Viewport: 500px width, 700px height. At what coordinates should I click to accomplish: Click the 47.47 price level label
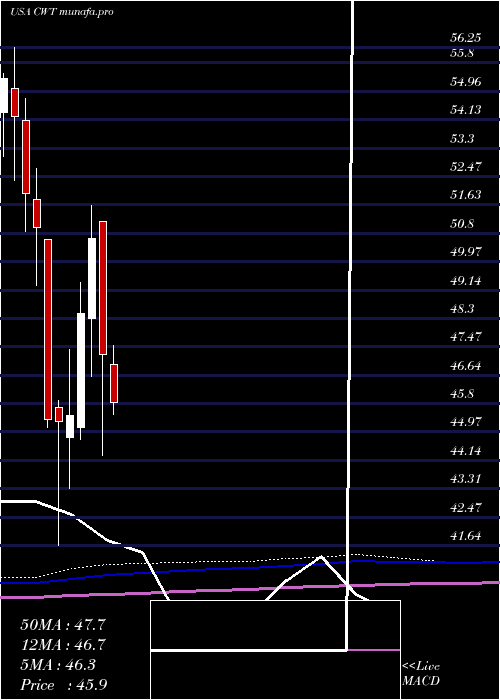click(x=466, y=337)
